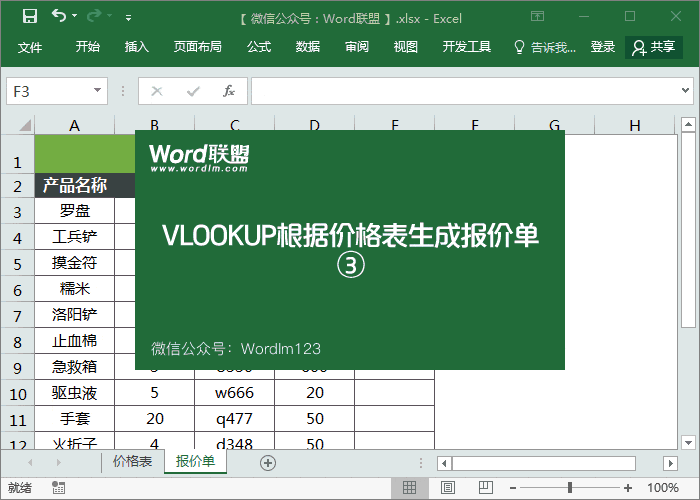Open the 视图 ribbon tab
Image resolution: width=700 pixels, height=500 pixels.
click(405, 46)
